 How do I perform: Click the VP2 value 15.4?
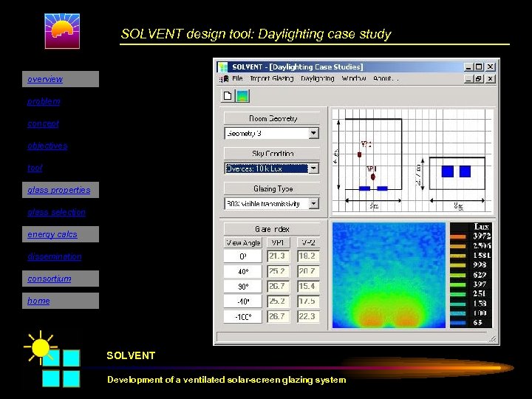click(307, 286)
